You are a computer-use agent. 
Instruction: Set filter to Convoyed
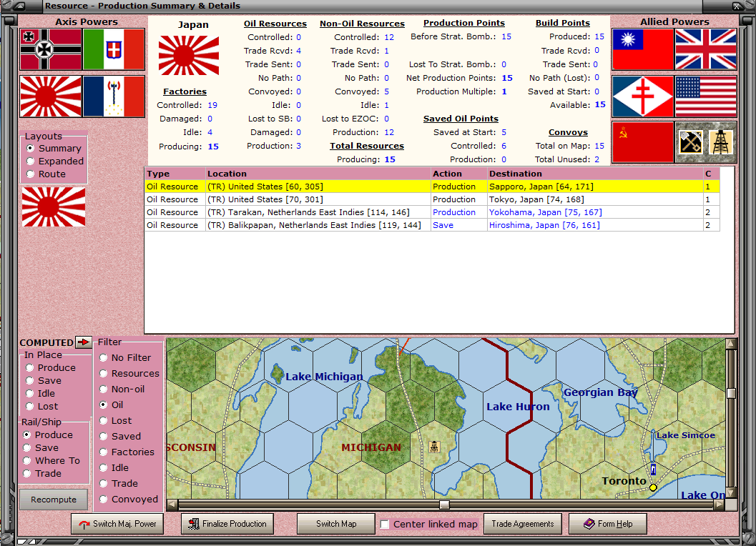pos(129,500)
